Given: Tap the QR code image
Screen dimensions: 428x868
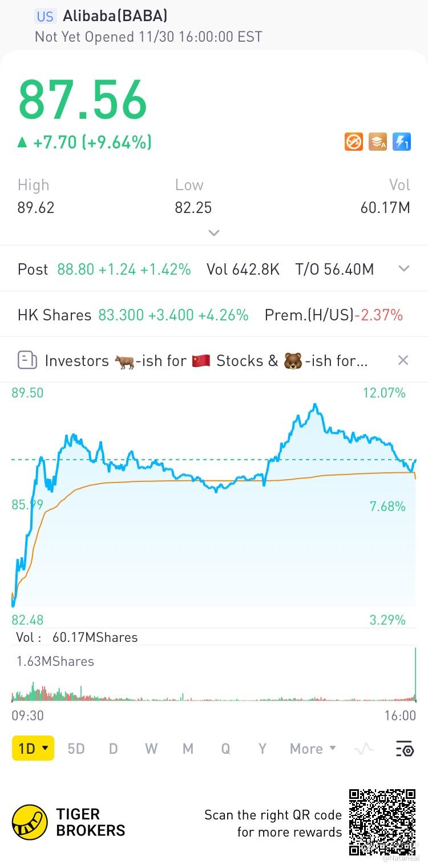Looking at the screenshot, I should [382, 822].
